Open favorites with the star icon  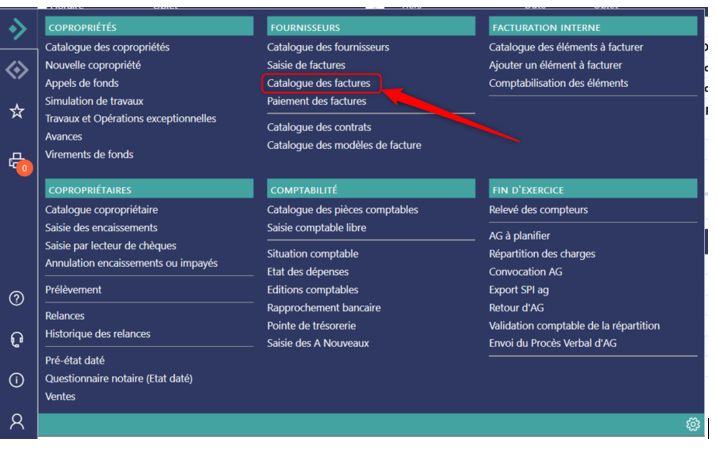point(17,112)
